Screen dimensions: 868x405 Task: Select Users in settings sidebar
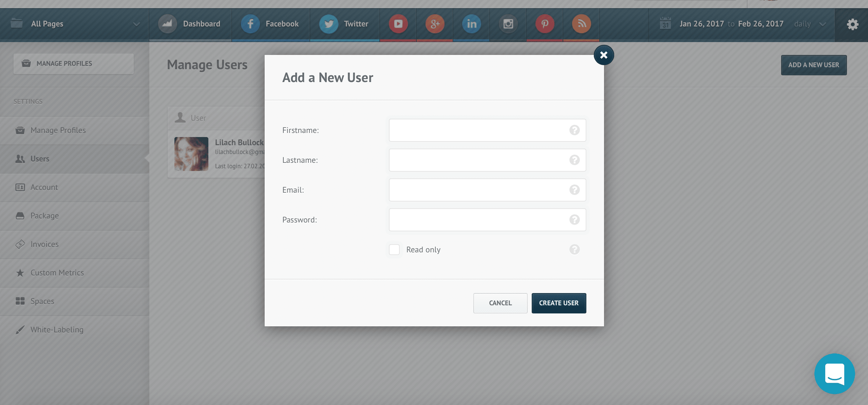point(74,159)
